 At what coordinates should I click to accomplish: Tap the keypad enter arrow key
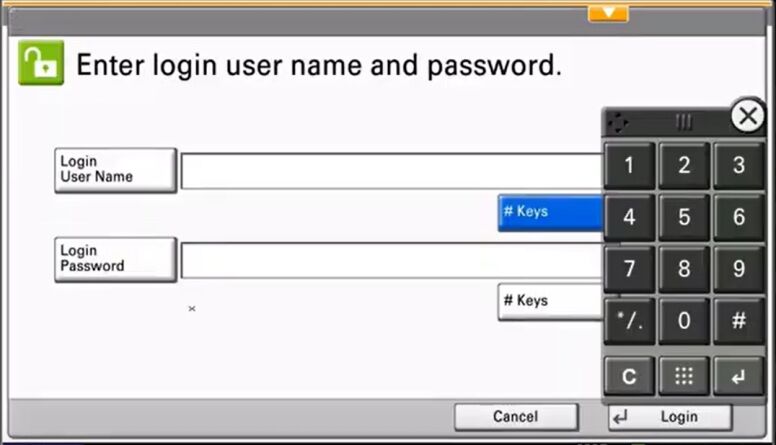738,376
